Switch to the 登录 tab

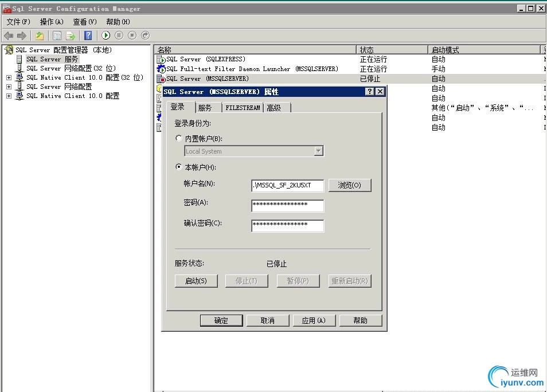[x=181, y=107]
